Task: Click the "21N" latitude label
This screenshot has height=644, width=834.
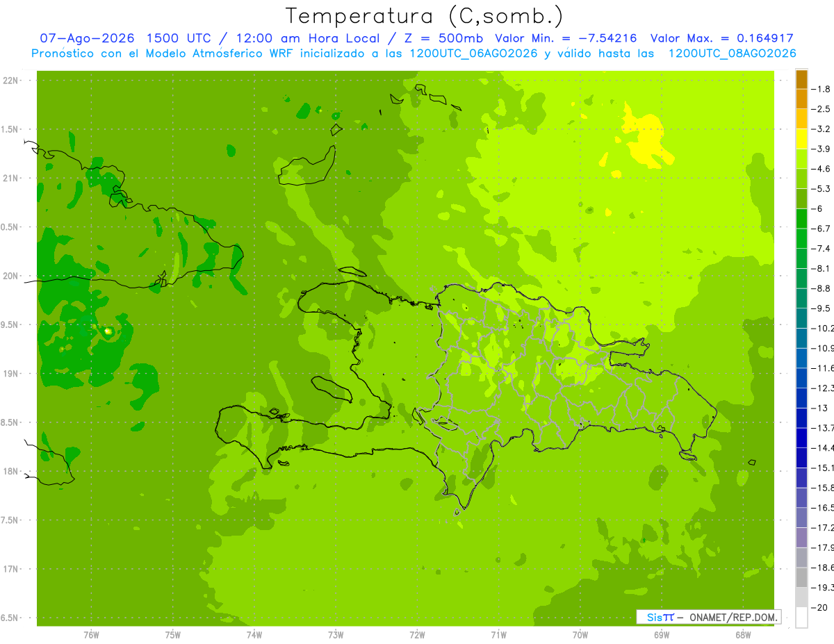Action: click(x=11, y=178)
